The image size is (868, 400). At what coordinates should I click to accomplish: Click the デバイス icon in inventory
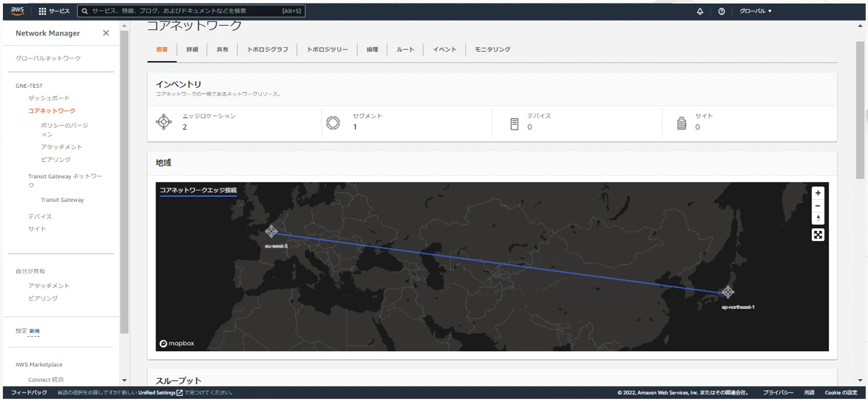(514, 124)
